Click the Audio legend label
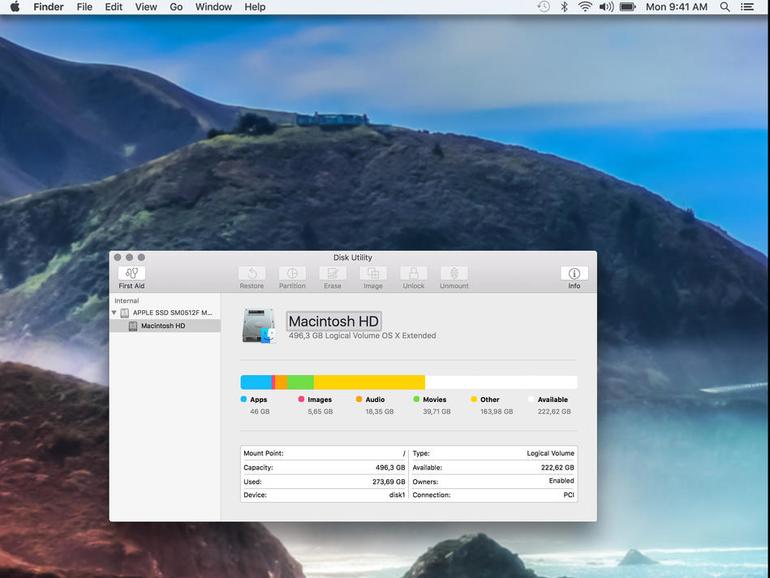The height and width of the screenshot is (578, 770). tap(375, 400)
